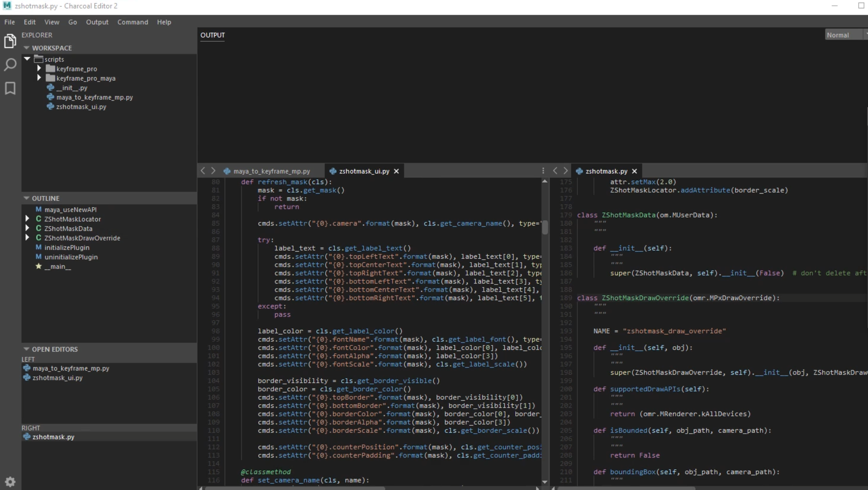Viewport: 868px width, 490px height.
Task: Open the Help menu
Action: click(164, 22)
